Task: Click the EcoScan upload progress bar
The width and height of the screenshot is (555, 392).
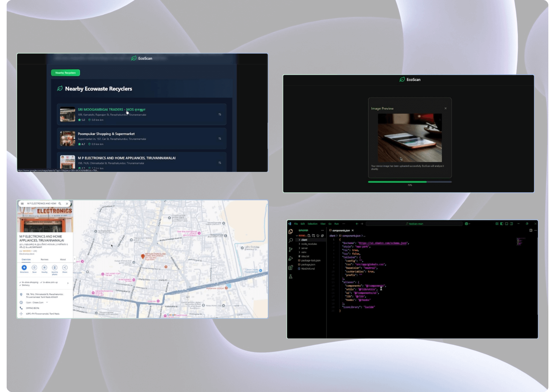Action: (410, 182)
